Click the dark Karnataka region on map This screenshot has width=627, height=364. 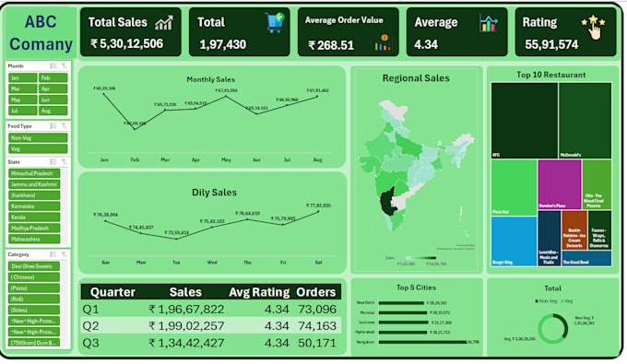388,202
